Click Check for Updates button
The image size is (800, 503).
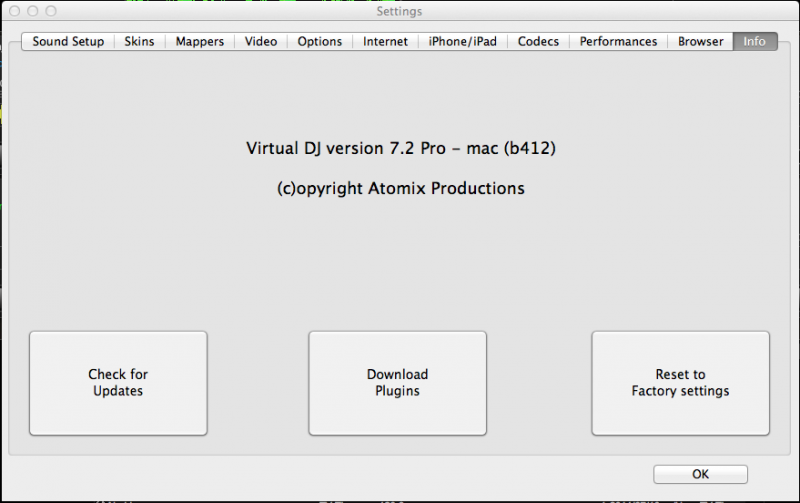pos(118,383)
